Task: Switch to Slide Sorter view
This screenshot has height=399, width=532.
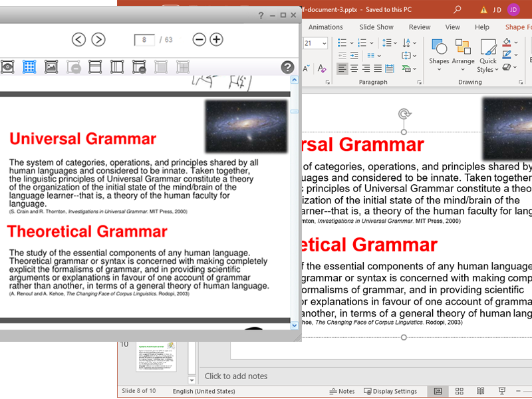Action: point(460,391)
